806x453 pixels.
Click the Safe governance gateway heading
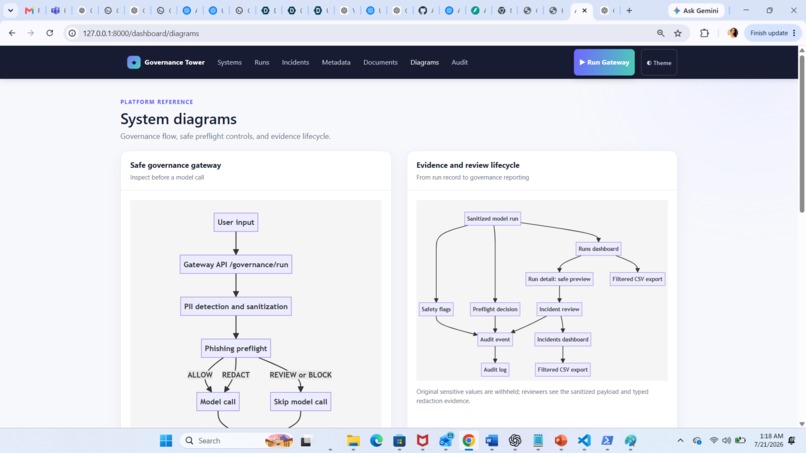(x=175, y=165)
